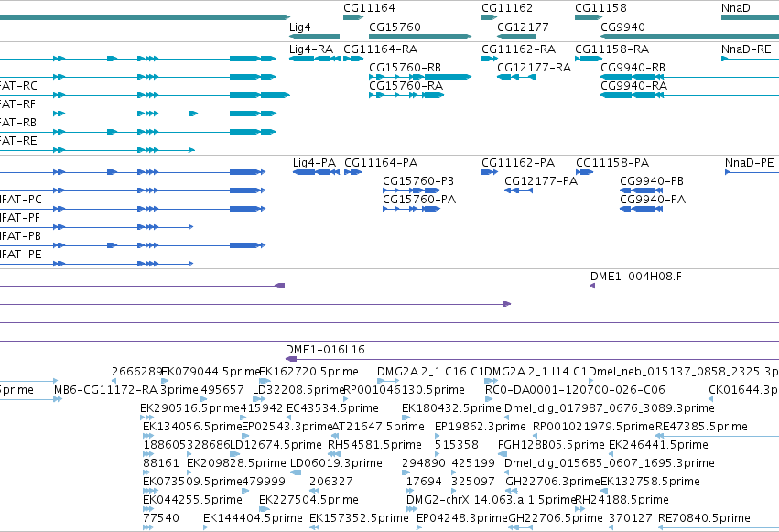Screen dimensions: 779x532
Task: Select the CG12177 gene arrow glyph
Action: tap(516, 37)
